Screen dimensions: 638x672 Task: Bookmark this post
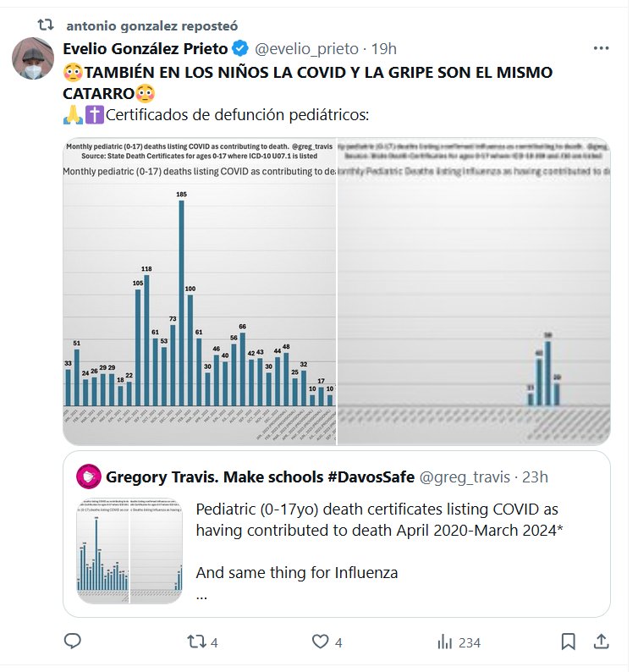tap(569, 642)
